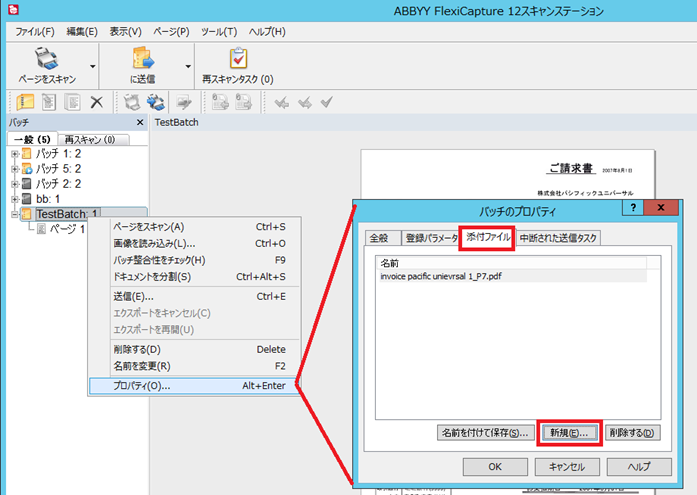Close the Batch (バッチ) panel
Viewport: 697px width, 495px height.
click(x=140, y=122)
